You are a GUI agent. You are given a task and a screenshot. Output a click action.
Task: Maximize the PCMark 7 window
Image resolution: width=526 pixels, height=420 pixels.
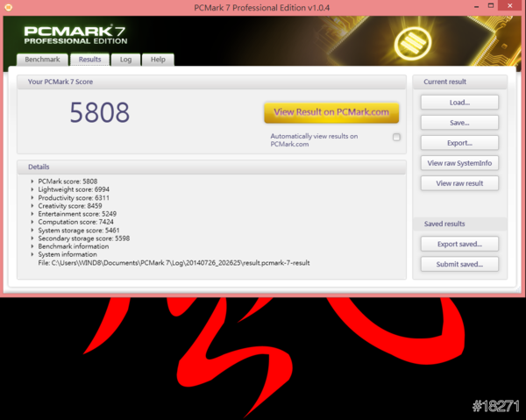pos(490,6)
